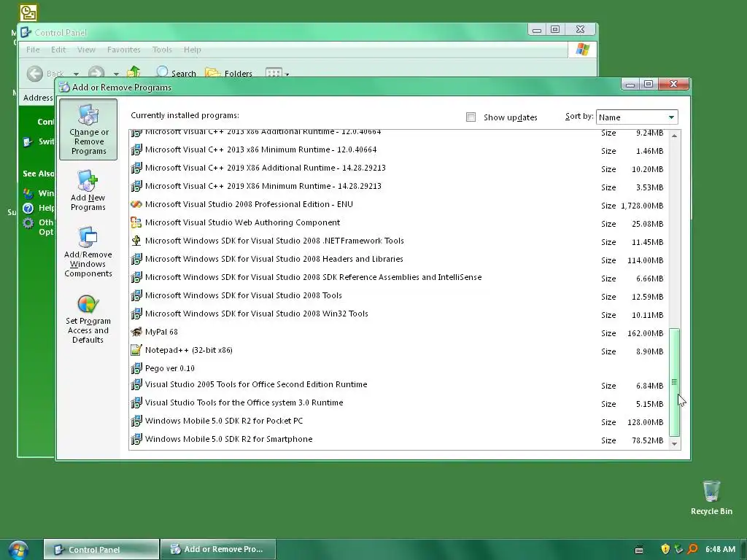Select Windows Mobile 5.0 SDK R2 for Smartphone
Viewport: 747px width, 560px height.
pyautogui.click(x=228, y=439)
